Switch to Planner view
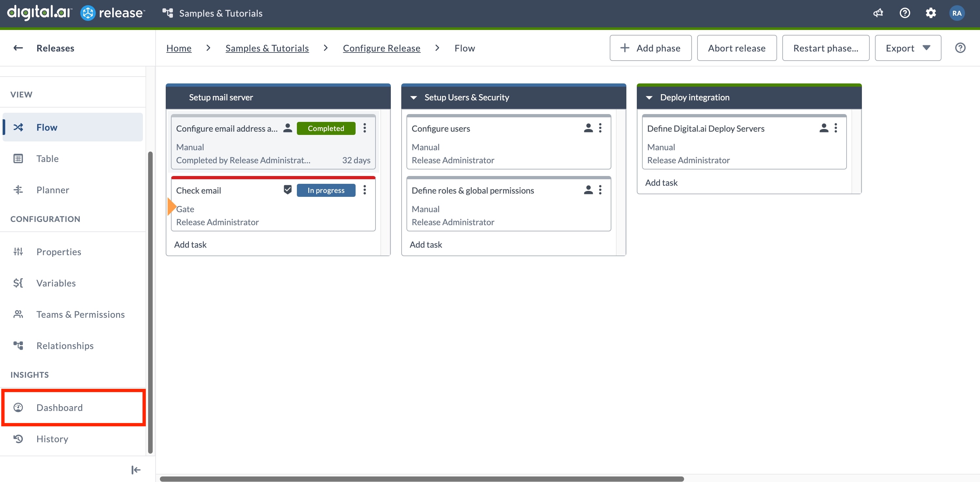980x482 pixels. (73, 190)
